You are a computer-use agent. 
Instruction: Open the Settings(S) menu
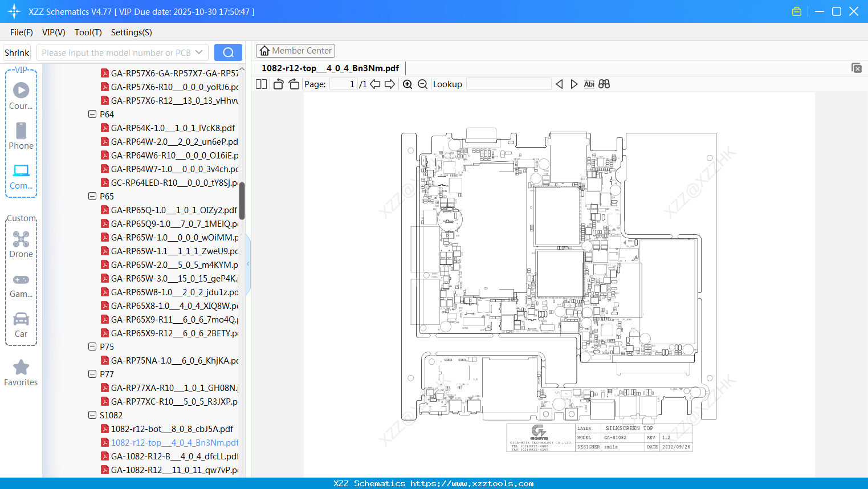coord(131,32)
